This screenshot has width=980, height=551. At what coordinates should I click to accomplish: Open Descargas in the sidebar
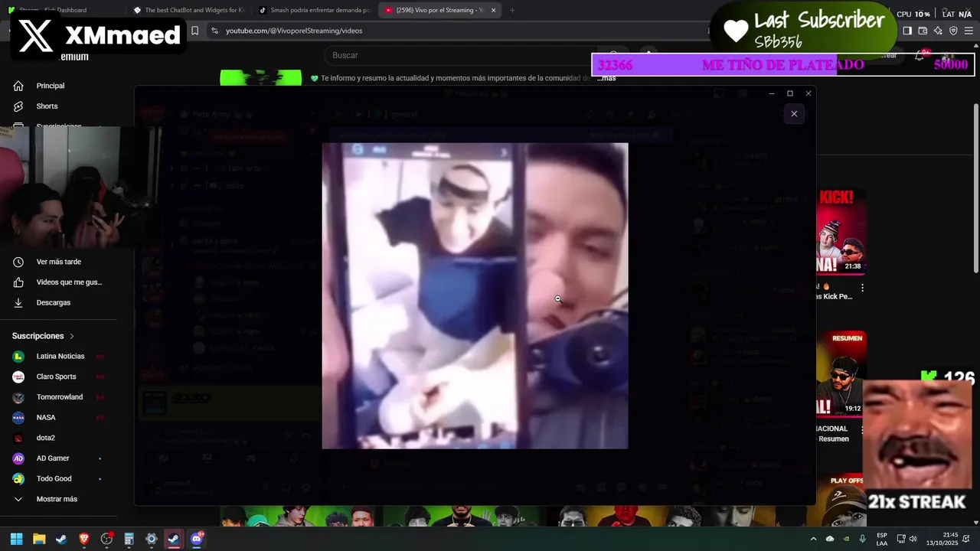click(54, 302)
